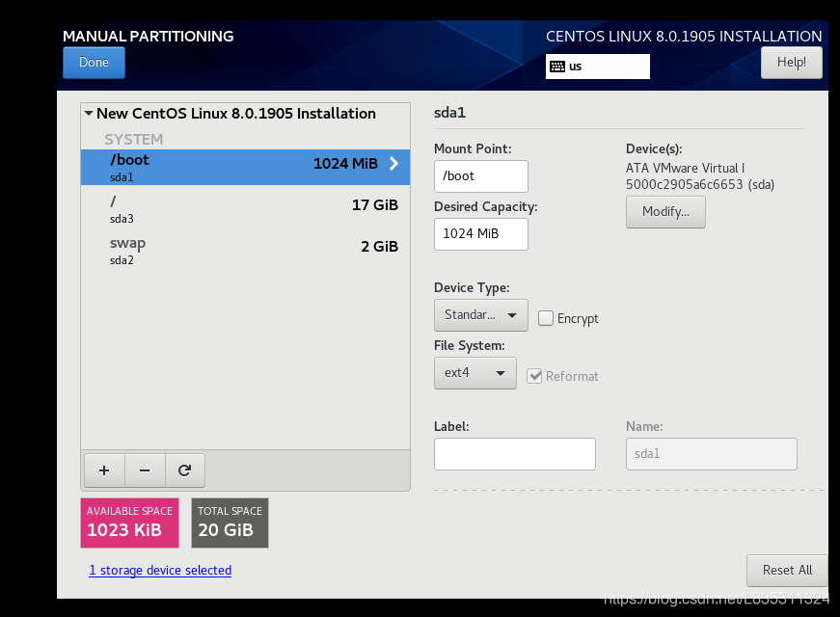Open the 1 storage device selected link
The width and height of the screenshot is (840, 617).
tap(160, 571)
